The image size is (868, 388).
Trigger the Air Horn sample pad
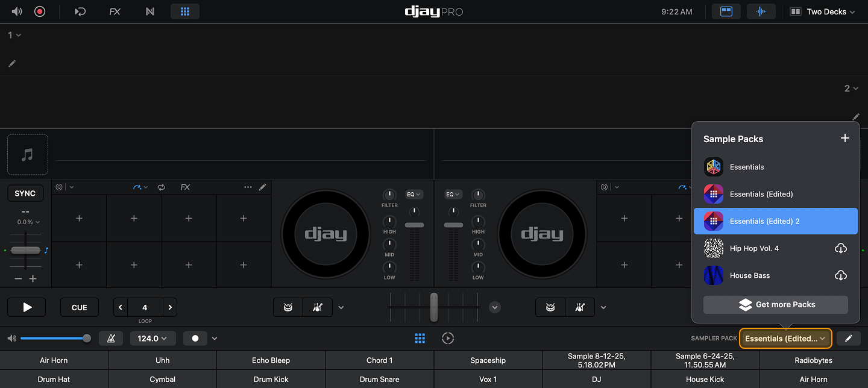pos(54,360)
